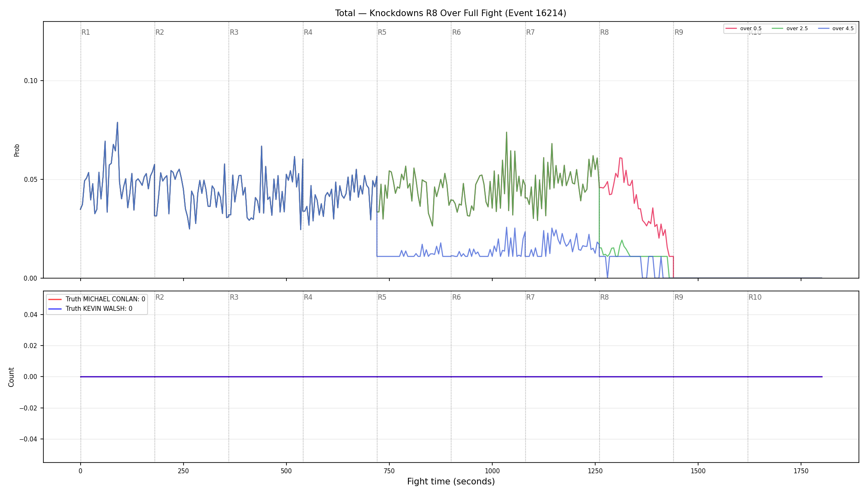Click the 0.00 tick on the Count axis
The image size is (868, 496).
pos(31,377)
